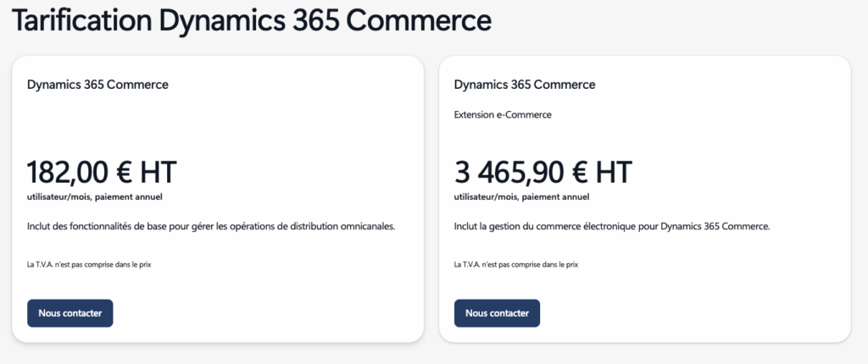Select the left card's Dynamics 365 Commerce title
This screenshot has width=868, height=364.
(97, 85)
